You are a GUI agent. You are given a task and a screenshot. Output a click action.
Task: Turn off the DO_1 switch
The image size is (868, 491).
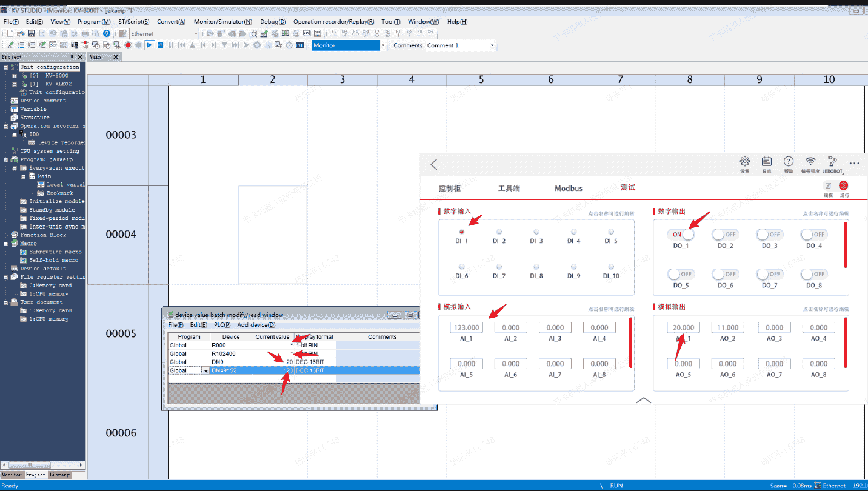681,235
